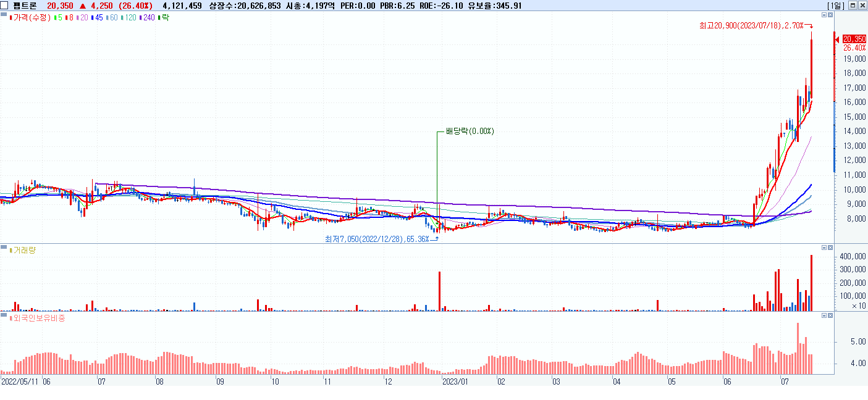
Task: Click the 26.40% change label on axis
Action: (x=854, y=48)
